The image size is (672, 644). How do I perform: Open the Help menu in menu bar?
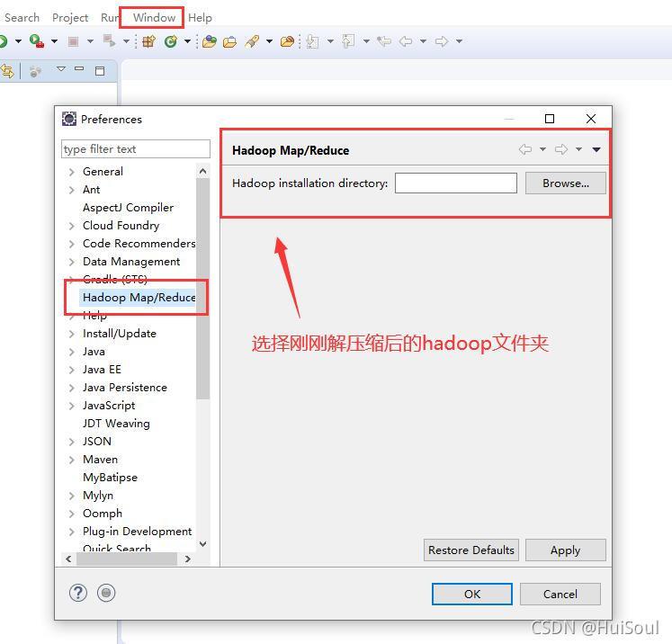(200, 18)
